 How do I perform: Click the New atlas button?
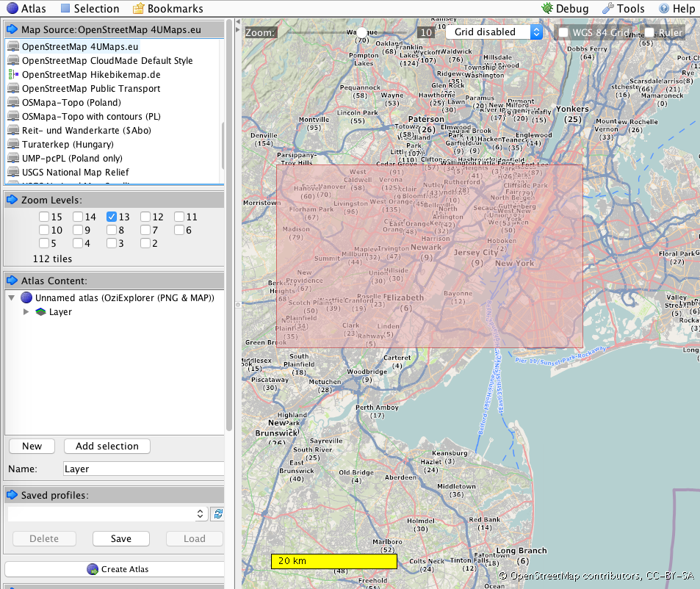click(32, 447)
